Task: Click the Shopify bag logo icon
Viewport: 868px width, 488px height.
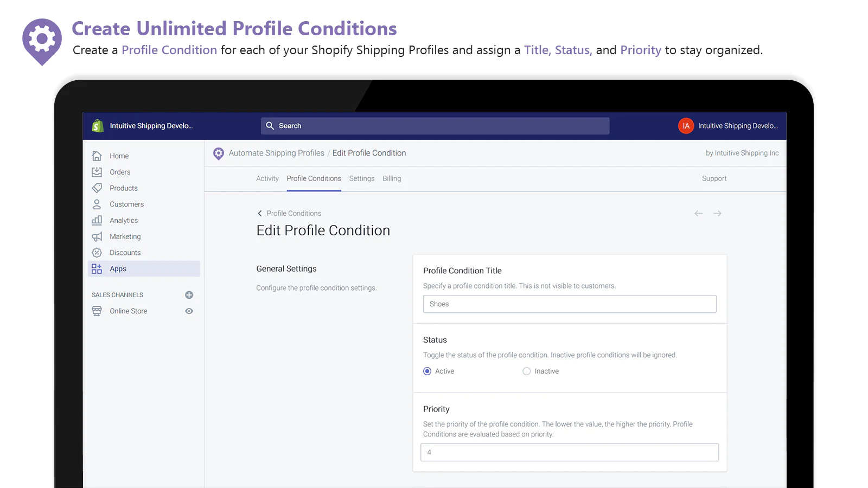Action: (x=98, y=126)
